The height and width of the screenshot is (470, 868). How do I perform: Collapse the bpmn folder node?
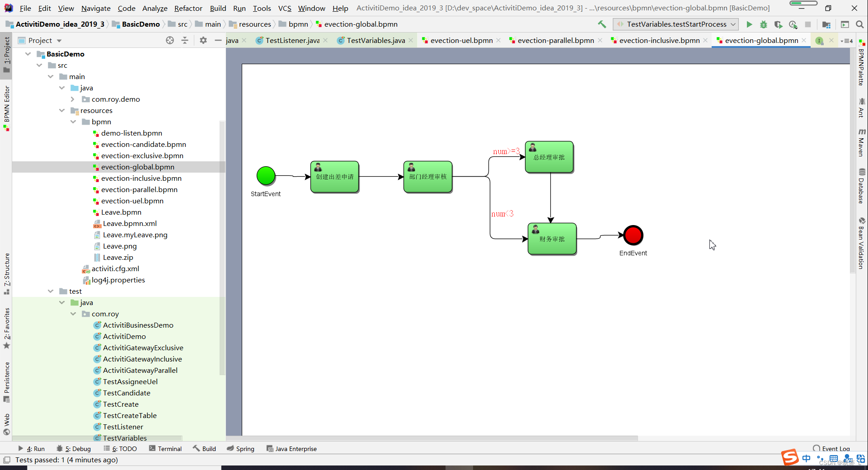click(73, 122)
